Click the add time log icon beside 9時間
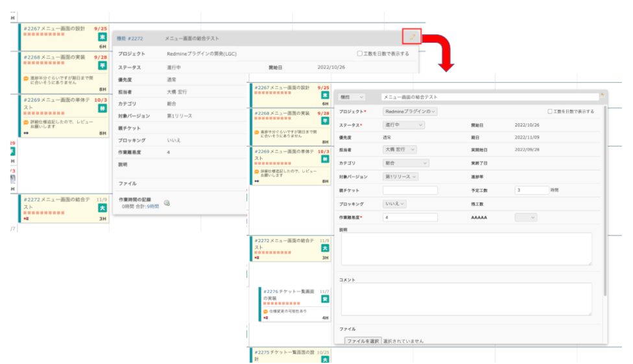The height and width of the screenshot is (364, 633). [x=167, y=203]
